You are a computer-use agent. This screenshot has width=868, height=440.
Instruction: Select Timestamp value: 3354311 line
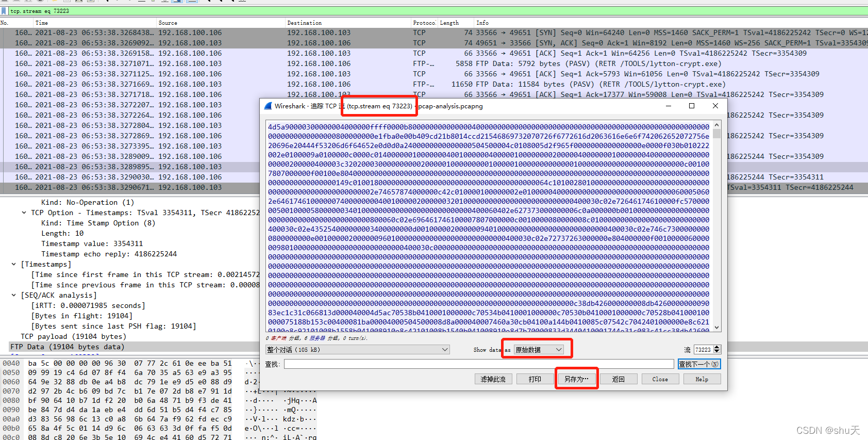[x=92, y=243]
